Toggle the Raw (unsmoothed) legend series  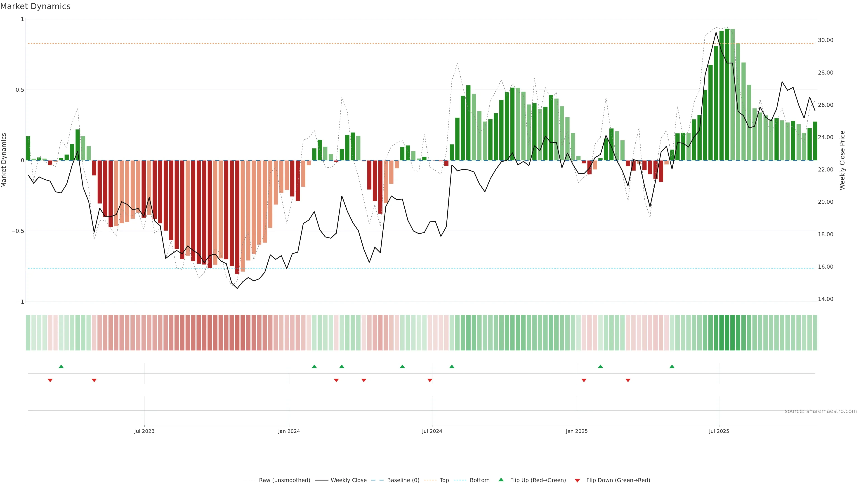(284, 480)
